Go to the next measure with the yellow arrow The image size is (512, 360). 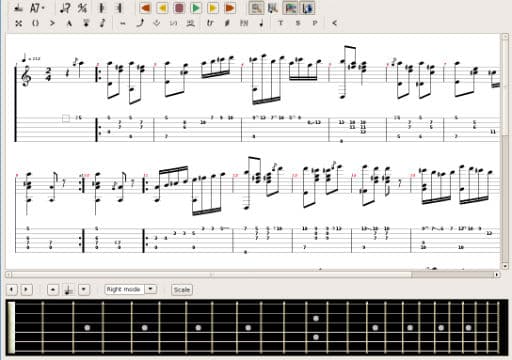point(213,8)
